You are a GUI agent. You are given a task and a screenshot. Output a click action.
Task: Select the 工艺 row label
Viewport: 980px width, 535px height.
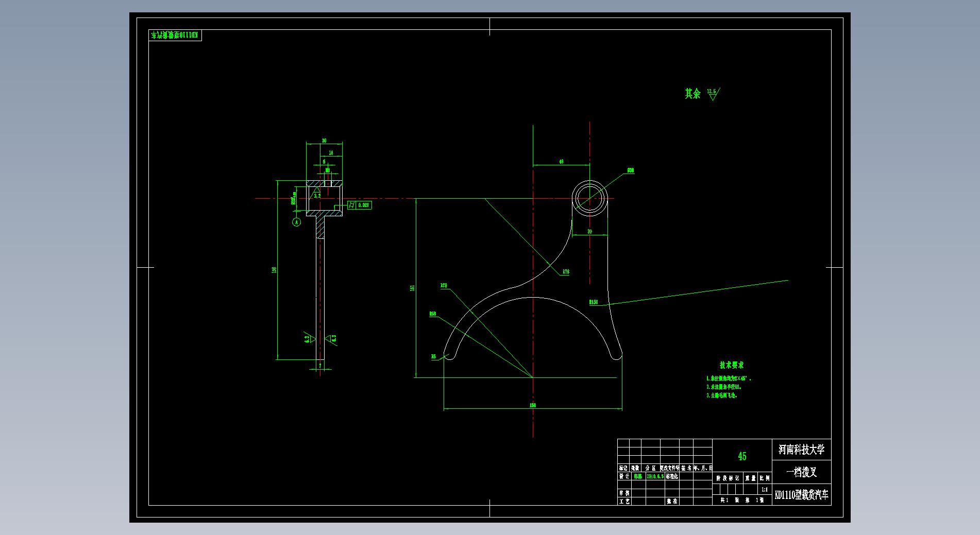coord(624,501)
